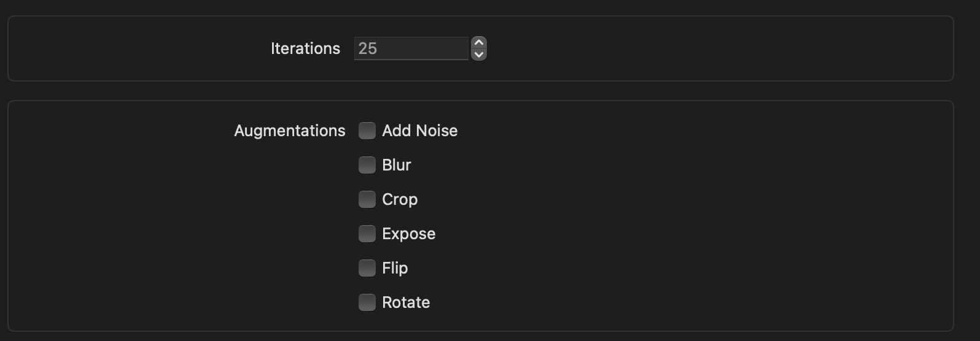Click the 'Flip' text label
The height and width of the screenshot is (341, 980).
(x=395, y=268)
